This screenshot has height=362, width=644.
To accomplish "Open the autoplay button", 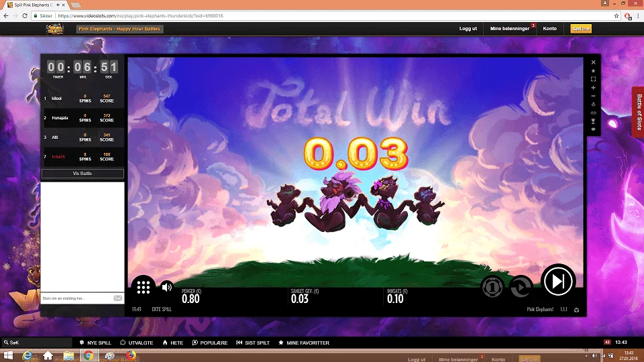I will (521, 286).
